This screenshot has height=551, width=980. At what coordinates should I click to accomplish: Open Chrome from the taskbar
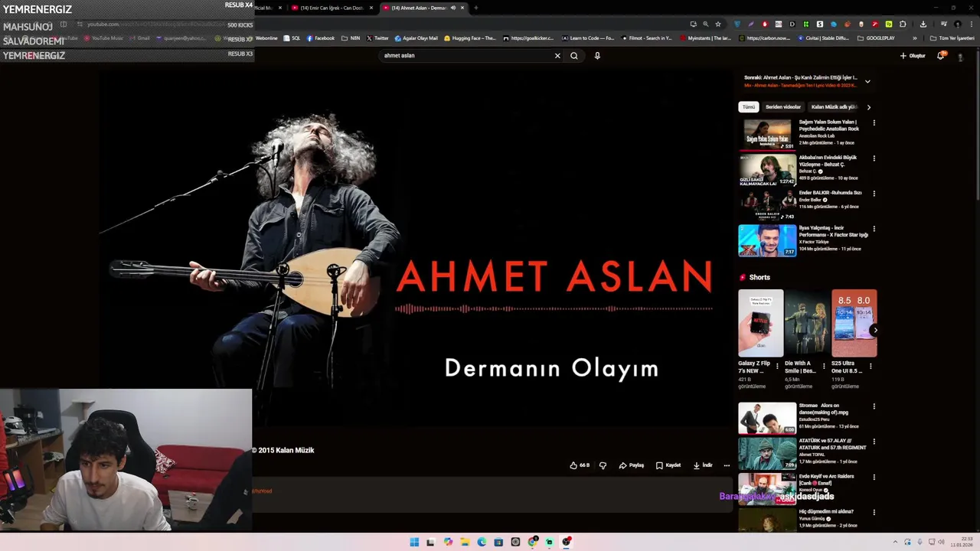(532, 542)
